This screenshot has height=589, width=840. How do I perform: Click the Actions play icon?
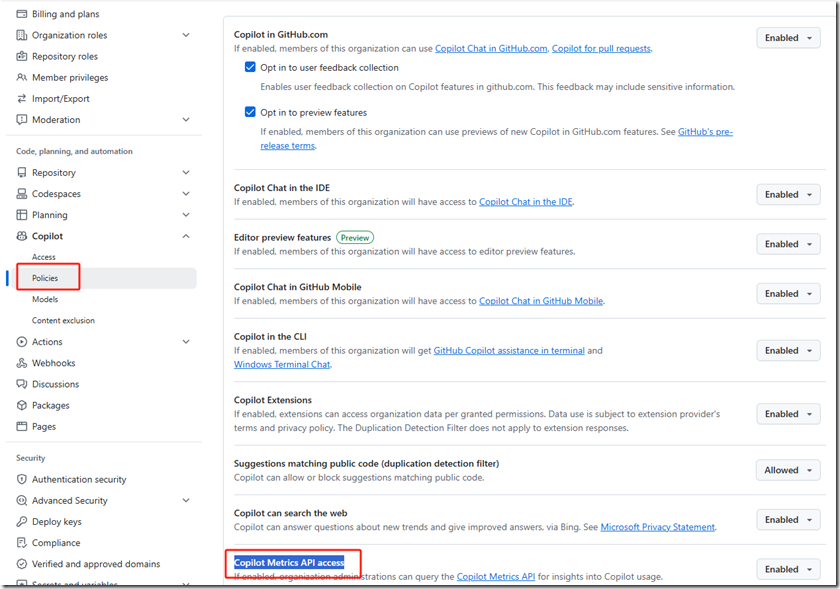[x=21, y=341]
